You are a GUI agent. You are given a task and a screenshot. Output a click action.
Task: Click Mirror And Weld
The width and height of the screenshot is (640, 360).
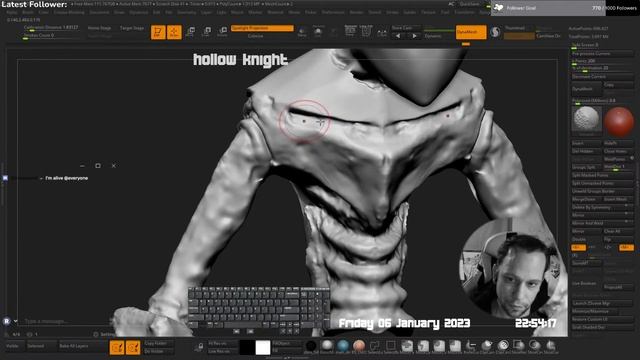pos(602,223)
